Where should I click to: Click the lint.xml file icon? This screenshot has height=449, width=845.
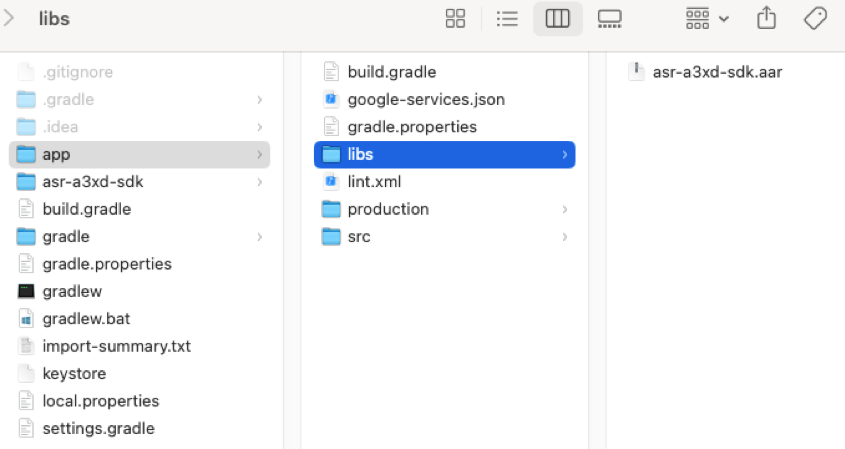[x=331, y=182]
